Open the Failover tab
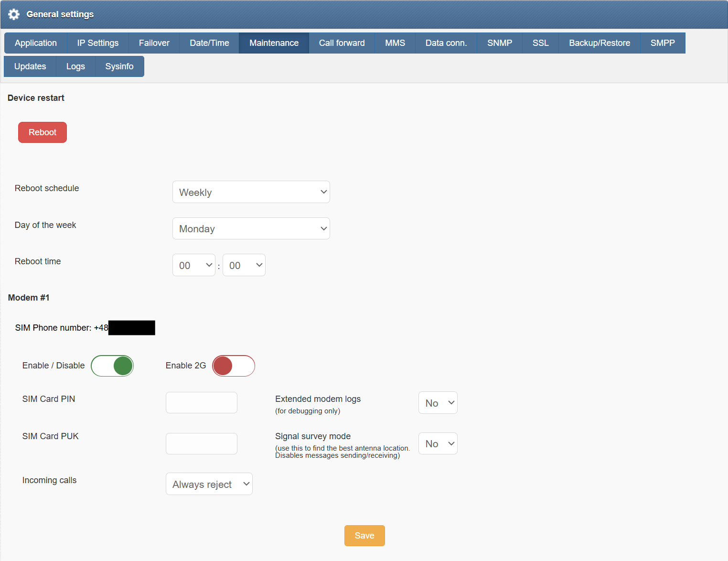The image size is (728, 561). (154, 43)
